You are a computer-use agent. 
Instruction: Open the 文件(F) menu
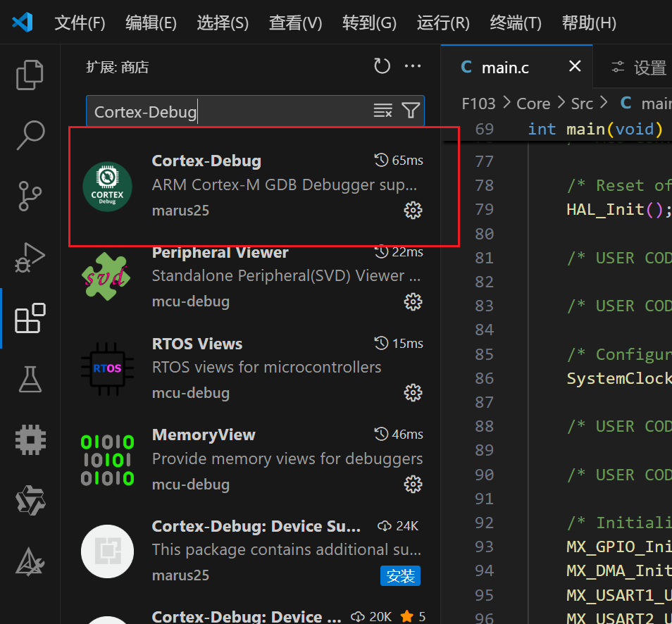(x=80, y=23)
